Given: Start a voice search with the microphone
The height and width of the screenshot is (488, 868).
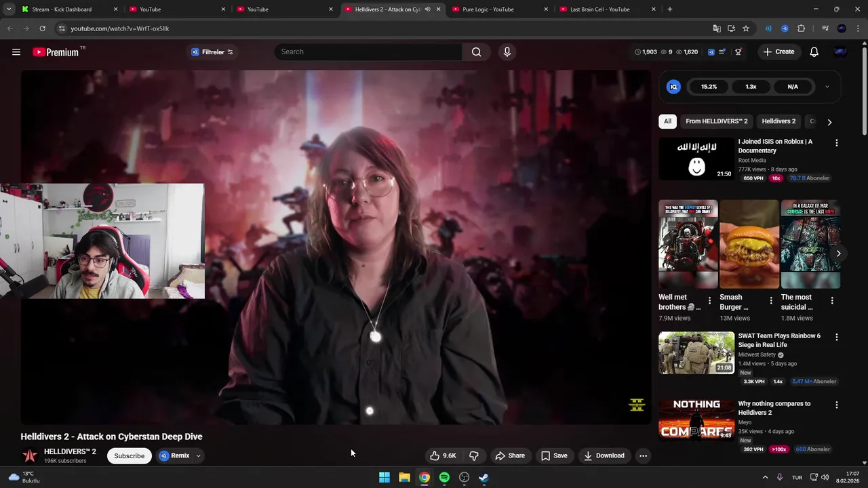Looking at the screenshot, I should [x=507, y=52].
